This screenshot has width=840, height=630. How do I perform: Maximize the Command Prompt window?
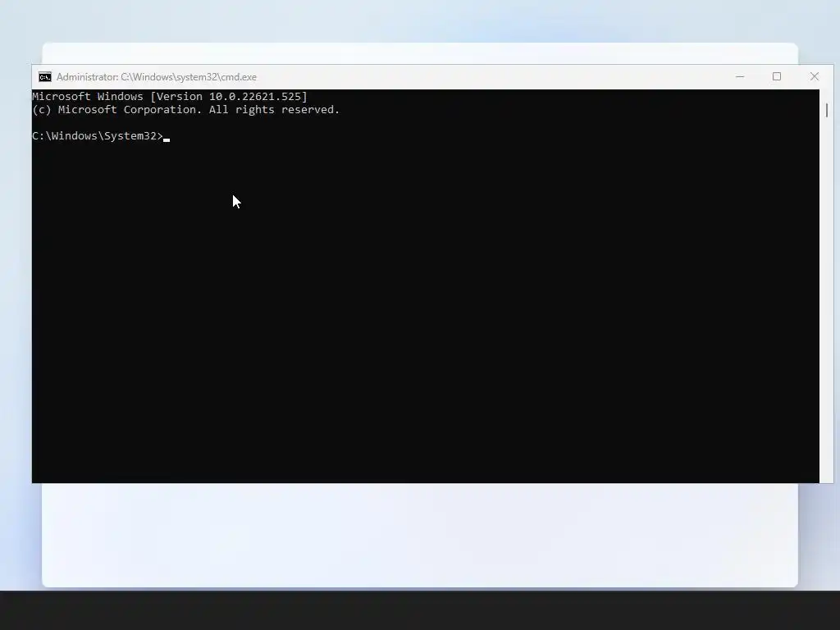pos(776,77)
